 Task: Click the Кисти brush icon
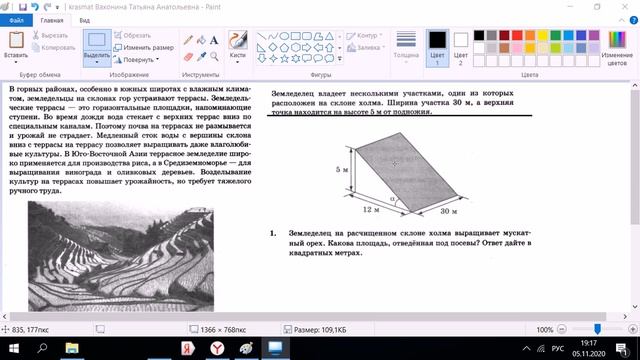click(238, 40)
